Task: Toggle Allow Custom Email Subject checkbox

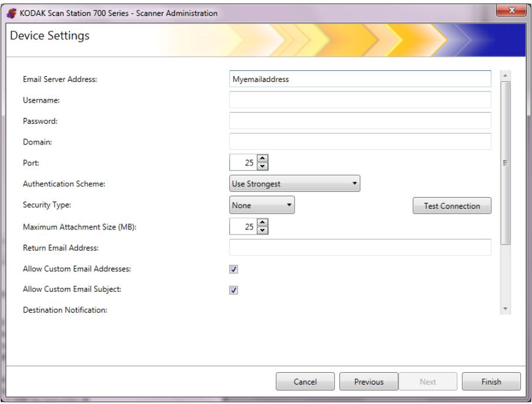Action: (233, 290)
